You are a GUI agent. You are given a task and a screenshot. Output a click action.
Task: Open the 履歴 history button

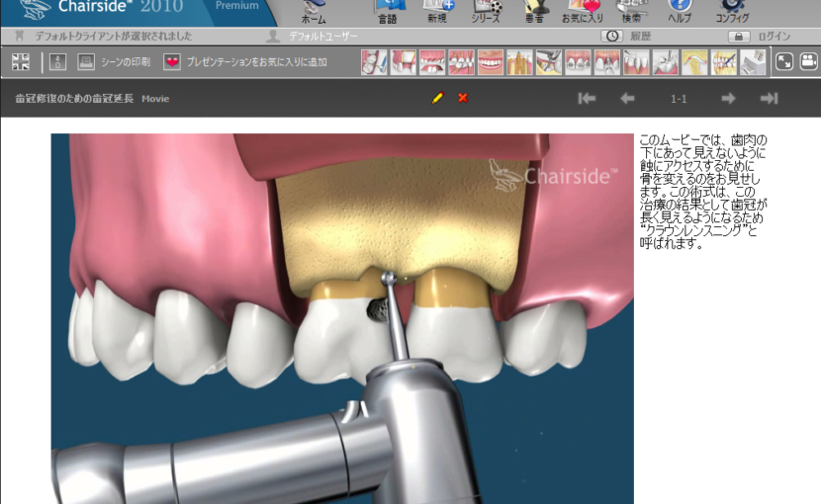[628, 37]
